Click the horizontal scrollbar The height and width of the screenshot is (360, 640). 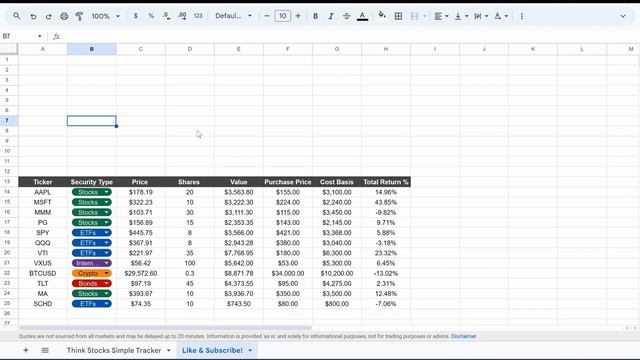[x=165, y=328]
